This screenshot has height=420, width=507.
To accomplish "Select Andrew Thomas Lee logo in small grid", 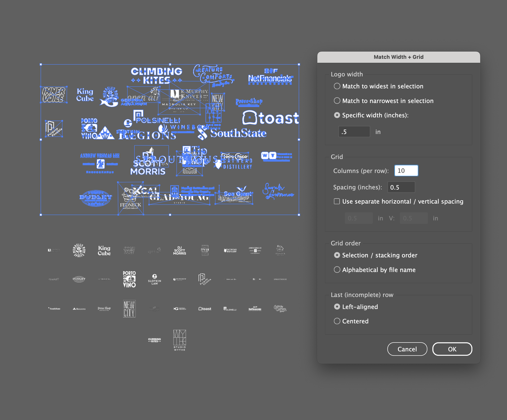I will point(255,250).
